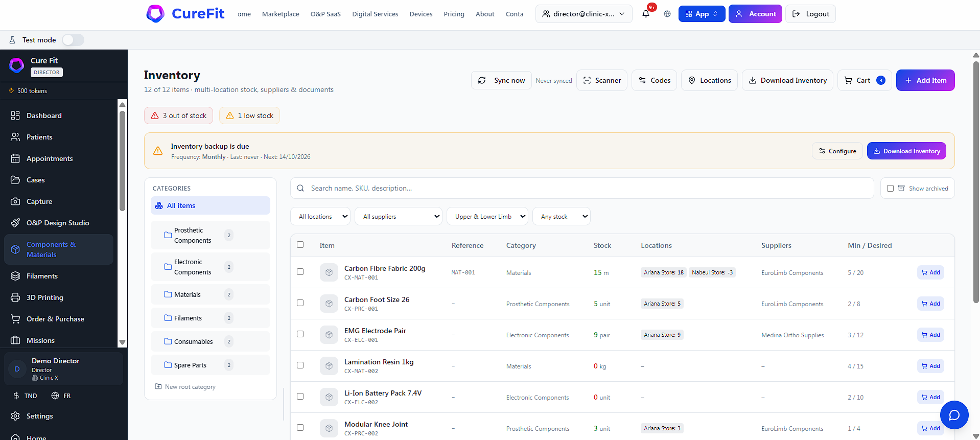
Task: Select the Materials category
Action: pyautogui.click(x=210, y=294)
